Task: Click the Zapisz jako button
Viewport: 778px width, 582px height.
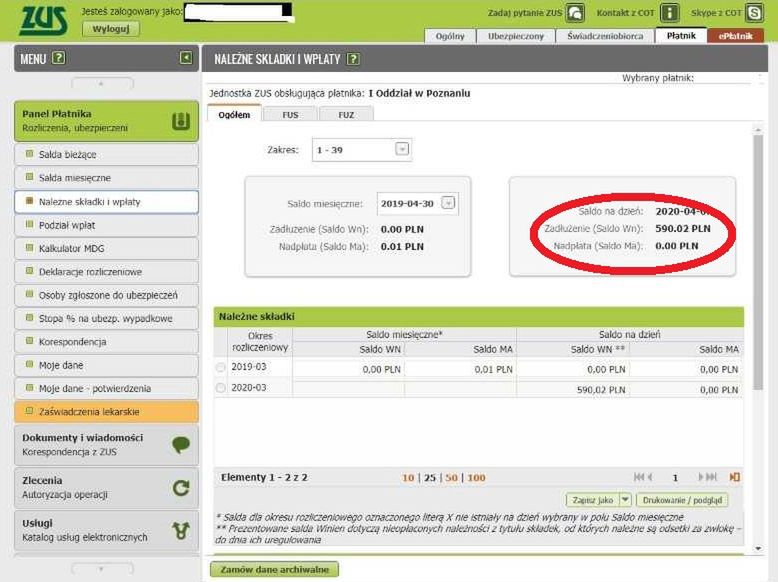Action: (x=593, y=500)
